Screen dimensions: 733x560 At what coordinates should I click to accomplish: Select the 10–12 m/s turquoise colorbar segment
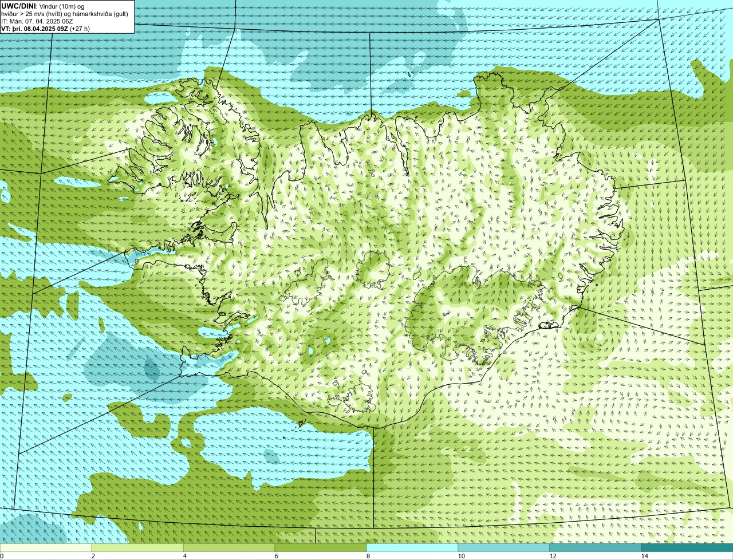pyautogui.click(x=504, y=547)
